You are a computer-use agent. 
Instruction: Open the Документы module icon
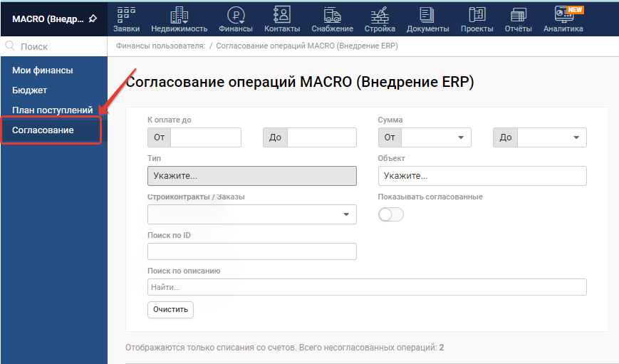[x=427, y=14]
